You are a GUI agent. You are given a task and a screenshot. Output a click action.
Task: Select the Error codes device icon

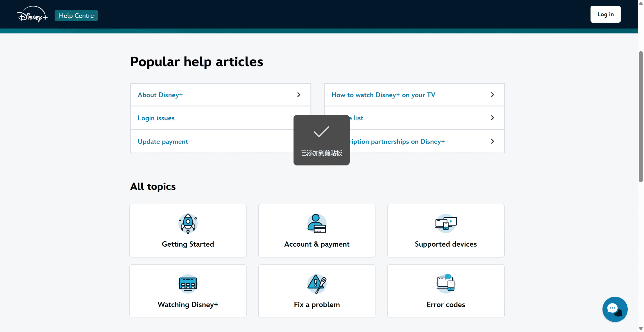point(446,284)
